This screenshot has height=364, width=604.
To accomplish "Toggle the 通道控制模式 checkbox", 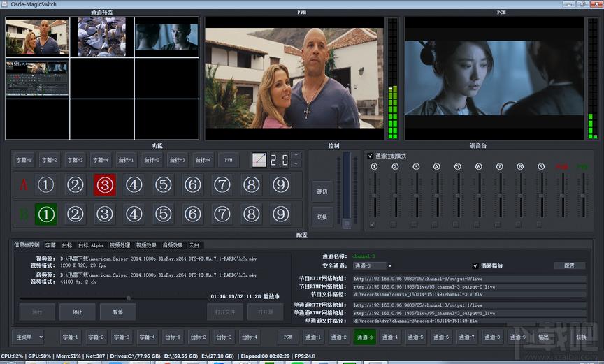I will (x=371, y=156).
